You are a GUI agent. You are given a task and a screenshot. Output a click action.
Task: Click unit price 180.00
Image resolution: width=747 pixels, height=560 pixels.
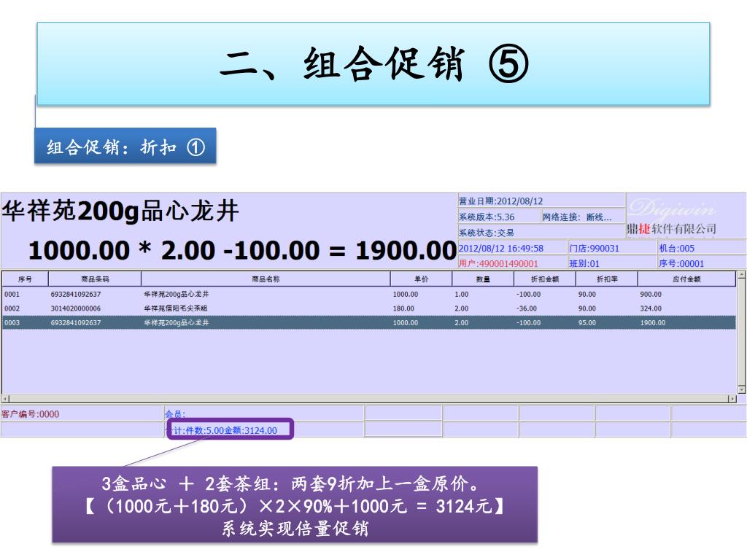[x=403, y=308]
